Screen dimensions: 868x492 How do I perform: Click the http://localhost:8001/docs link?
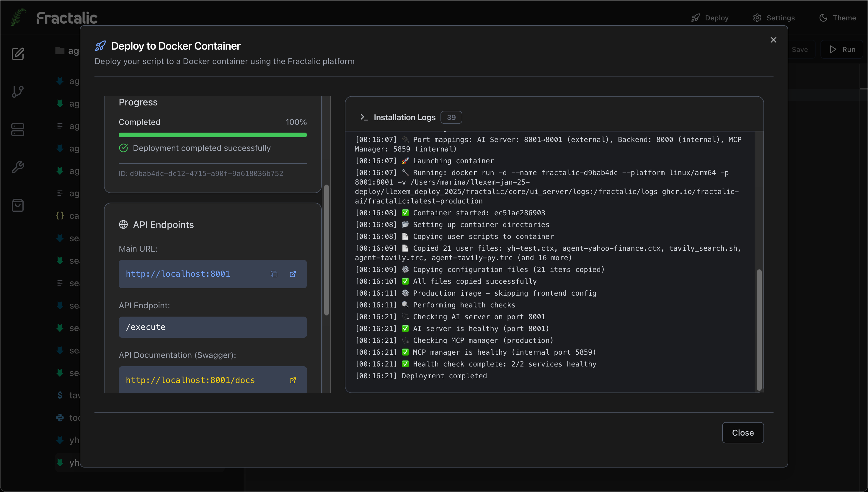click(x=190, y=380)
